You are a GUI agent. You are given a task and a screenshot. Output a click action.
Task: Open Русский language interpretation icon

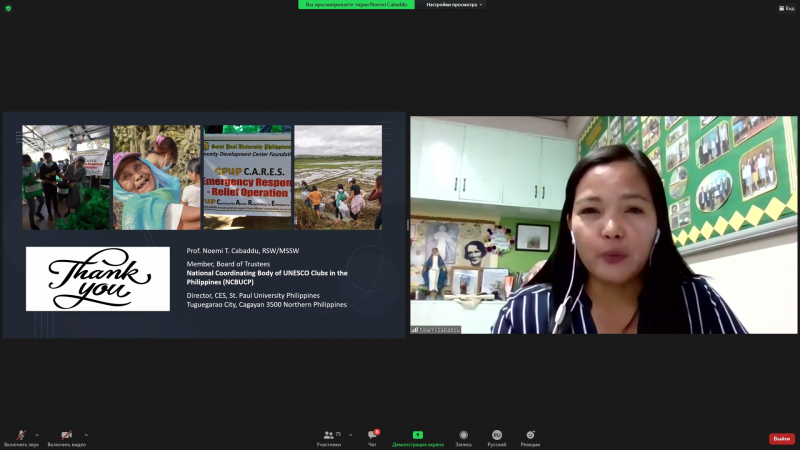pos(496,437)
